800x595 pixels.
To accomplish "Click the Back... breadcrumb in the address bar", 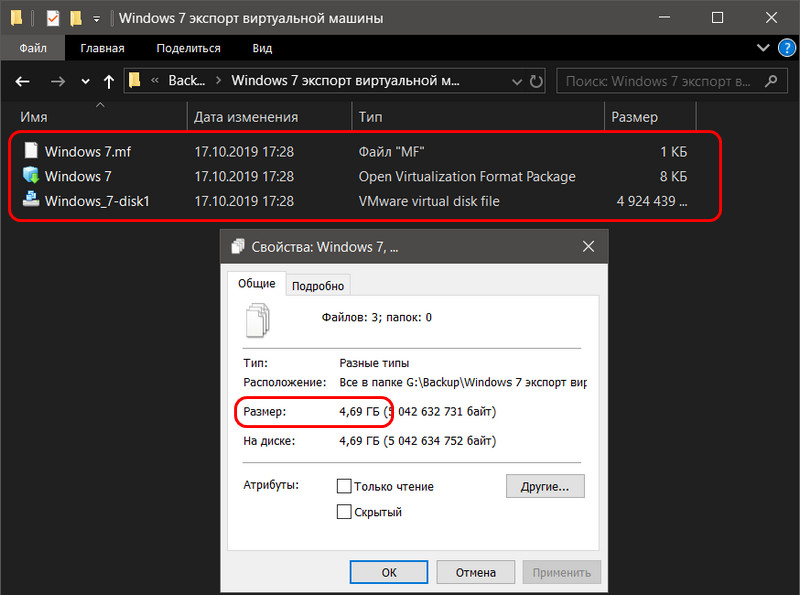I will click(187, 81).
